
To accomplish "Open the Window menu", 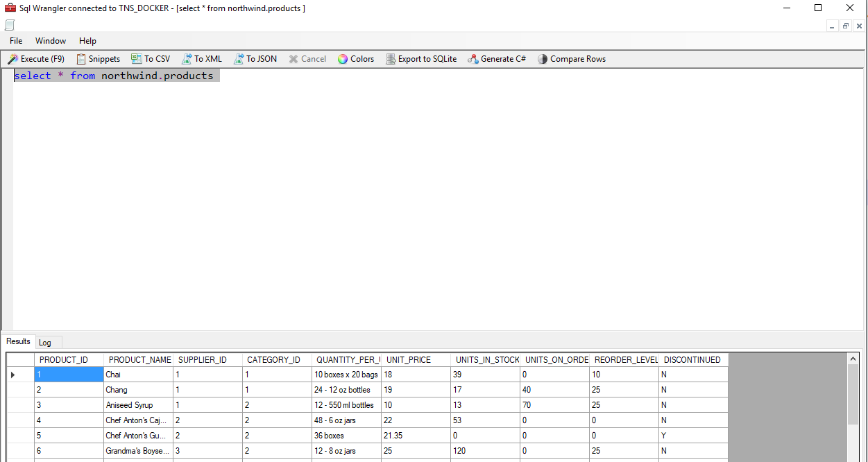I will click(51, 41).
